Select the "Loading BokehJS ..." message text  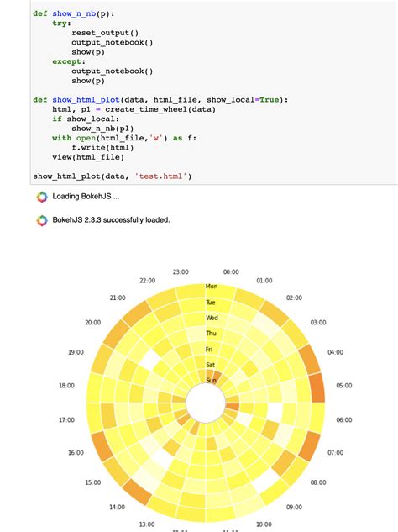point(86,197)
